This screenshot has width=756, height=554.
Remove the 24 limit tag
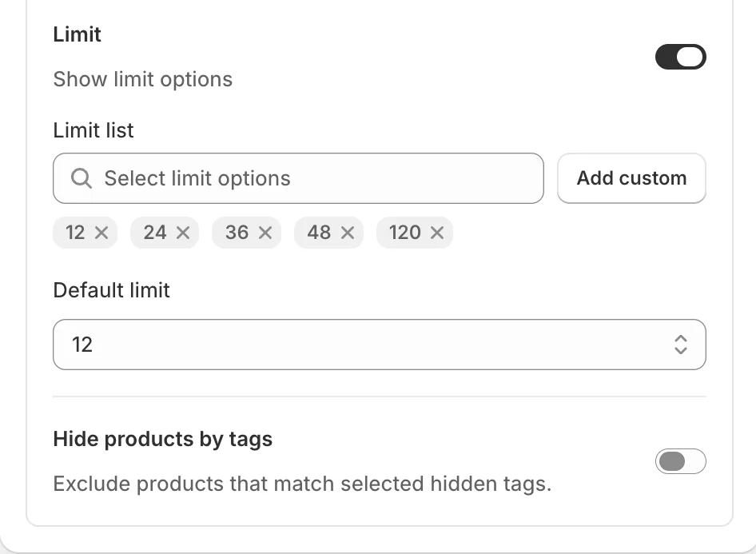pyautogui.click(x=183, y=233)
